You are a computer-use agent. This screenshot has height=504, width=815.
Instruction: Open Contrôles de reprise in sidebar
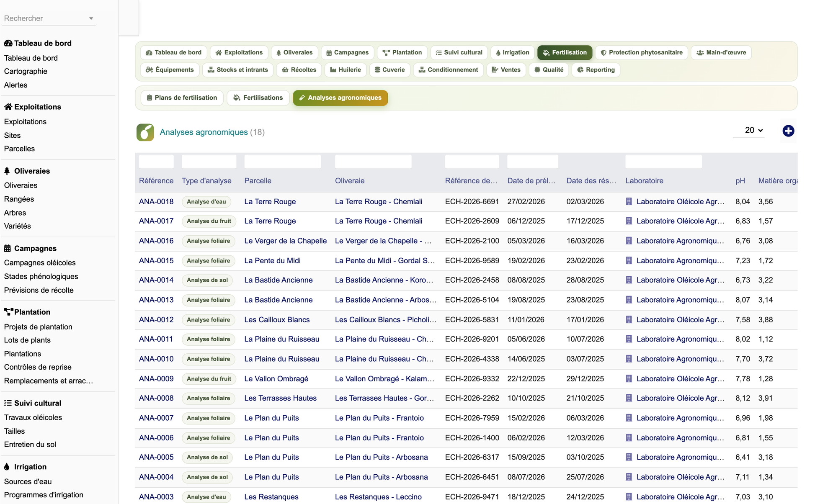[38, 368]
